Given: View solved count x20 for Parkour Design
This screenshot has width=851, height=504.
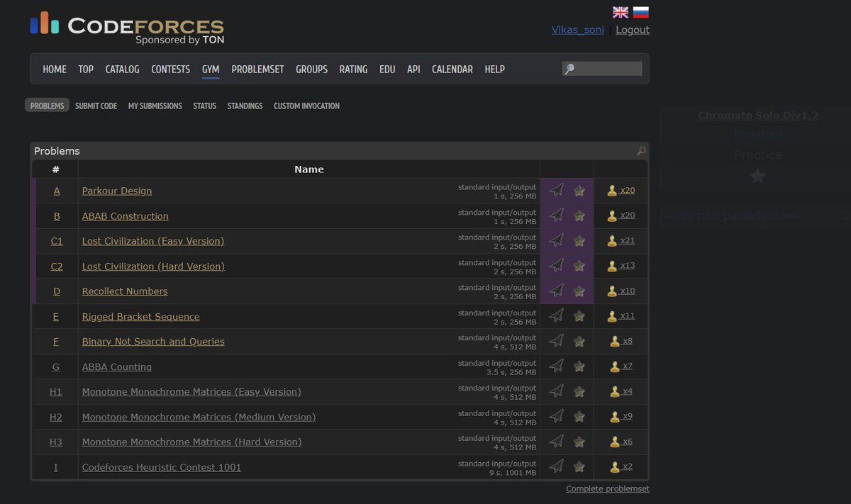Looking at the screenshot, I should (x=621, y=191).
